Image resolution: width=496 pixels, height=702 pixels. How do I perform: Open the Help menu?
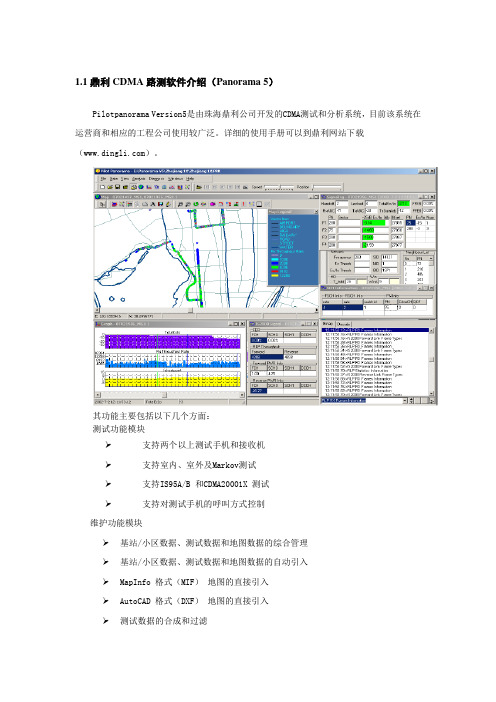click(x=190, y=179)
